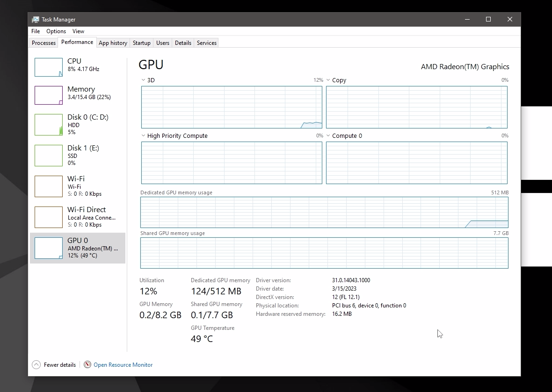Collapse the 3D engine chart
The height and width of the screenshot is (392, 552).
click(x=142, y=80)
